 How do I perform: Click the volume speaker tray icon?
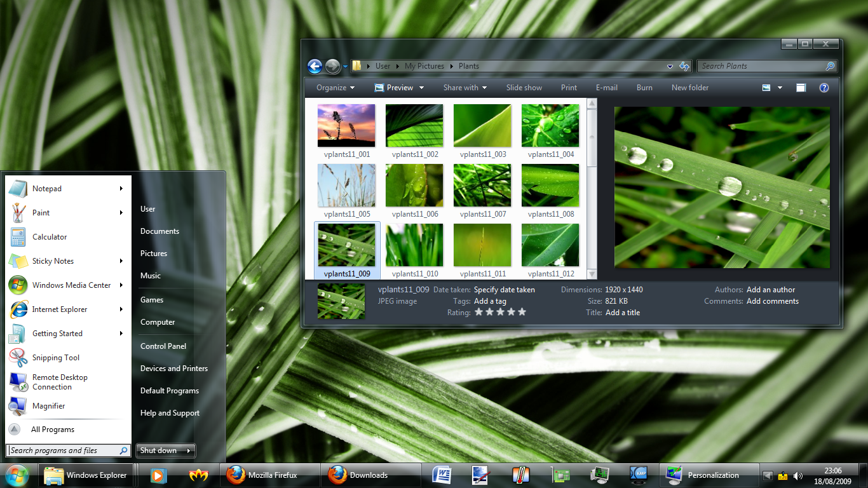[x=797, y=475]
